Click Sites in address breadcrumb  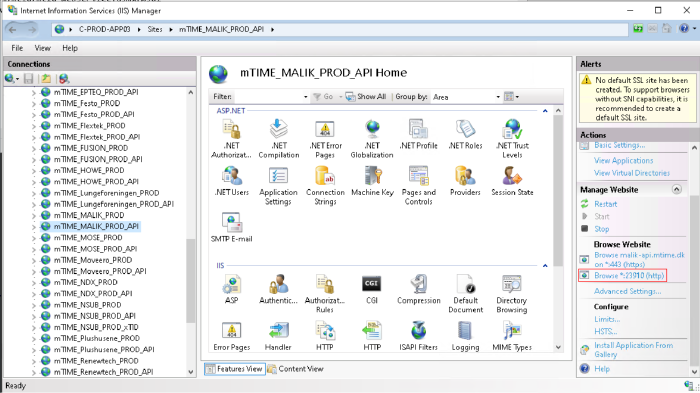155,29
